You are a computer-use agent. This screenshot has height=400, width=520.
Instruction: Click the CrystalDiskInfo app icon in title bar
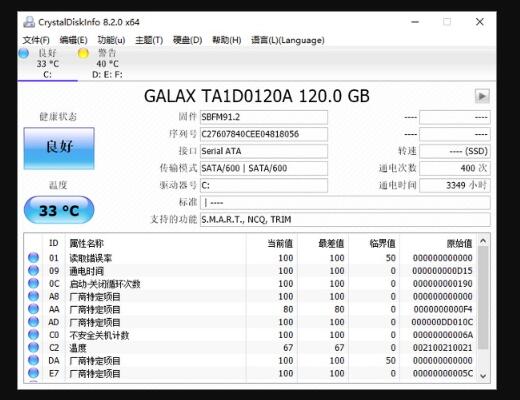[x=29, y=22]
